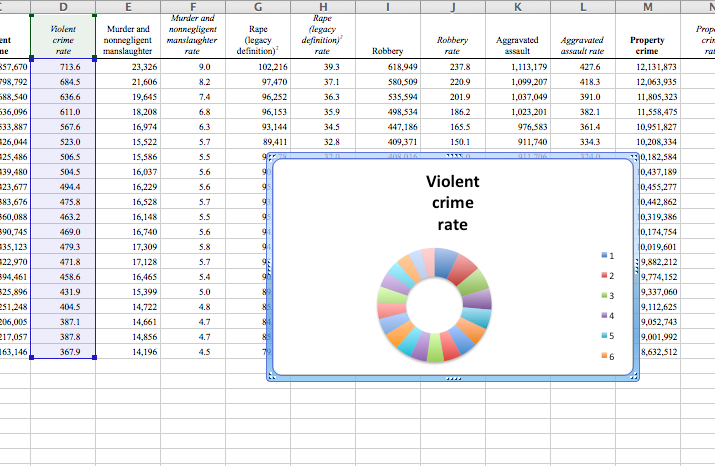Viewport: 715px width, 466px height.
Task: Select column M header
Action: coord(647,7)
